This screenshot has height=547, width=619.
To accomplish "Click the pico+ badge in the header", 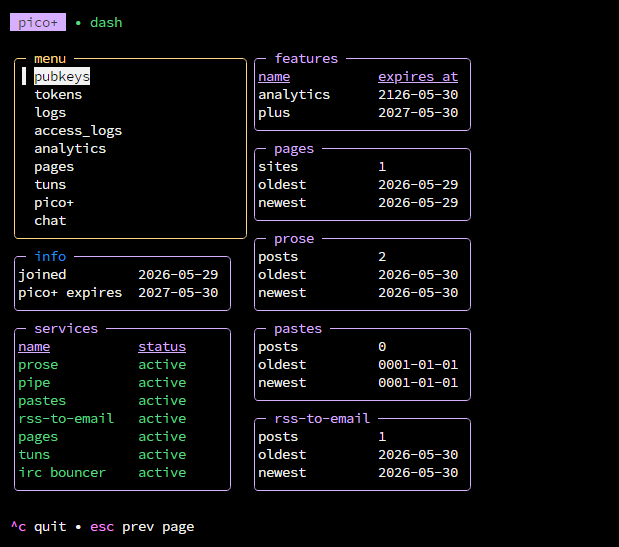I will 38,22.
